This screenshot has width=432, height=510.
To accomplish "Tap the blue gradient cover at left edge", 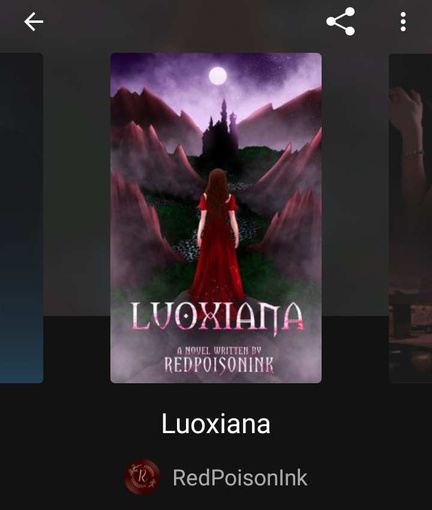I will coord(21,218).
